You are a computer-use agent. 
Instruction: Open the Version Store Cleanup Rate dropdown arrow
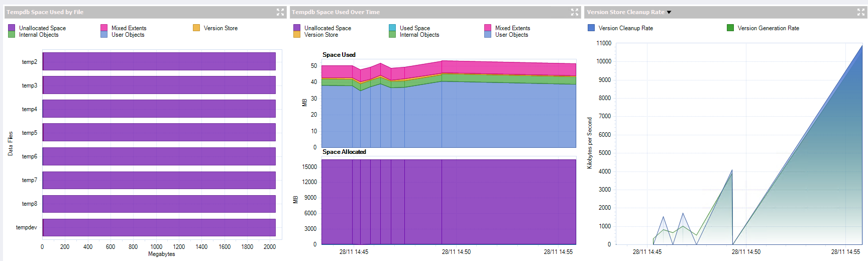(669, 12)
